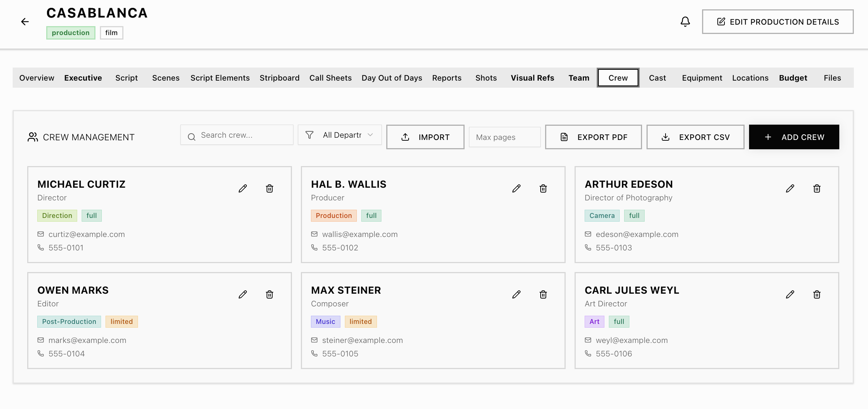Click the Max pages input field

click(x=504, y=137)
